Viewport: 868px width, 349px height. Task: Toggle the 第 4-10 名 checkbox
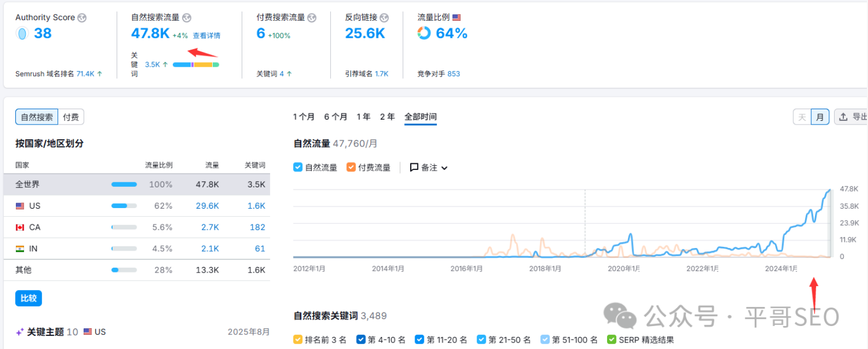coord(361,339)
